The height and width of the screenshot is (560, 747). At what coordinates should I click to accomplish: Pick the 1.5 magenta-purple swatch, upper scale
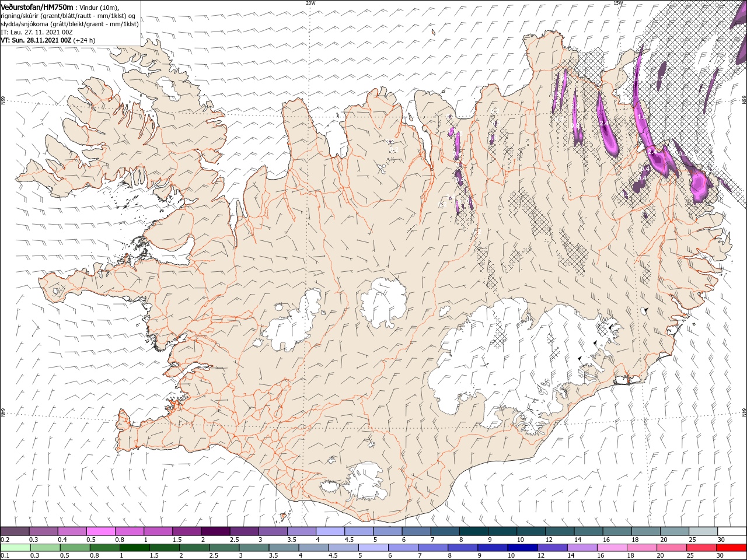click(x=186, y=531)
